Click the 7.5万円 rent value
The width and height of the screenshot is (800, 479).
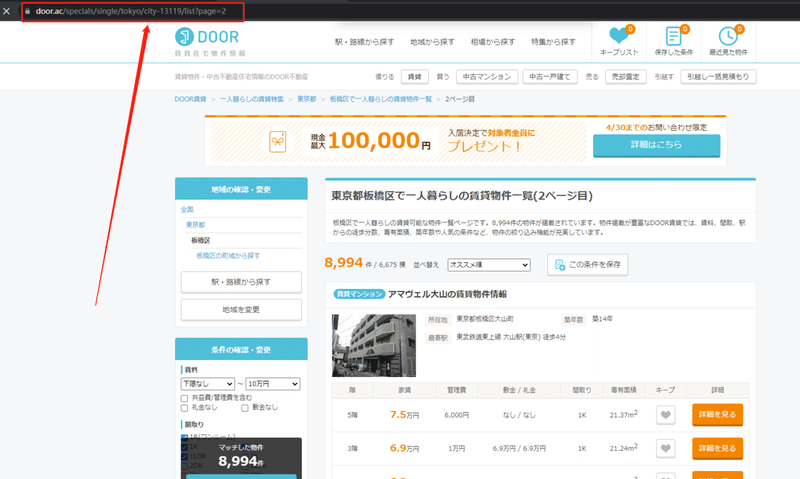[405, 415]
